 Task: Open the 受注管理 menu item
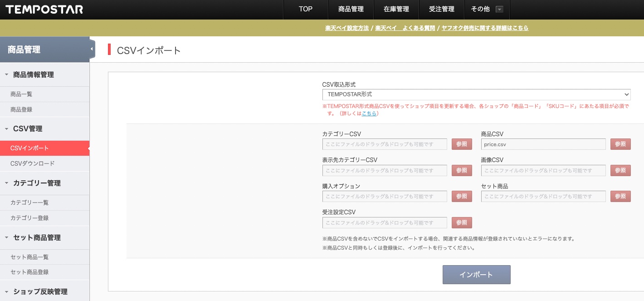tap(442, 10)
